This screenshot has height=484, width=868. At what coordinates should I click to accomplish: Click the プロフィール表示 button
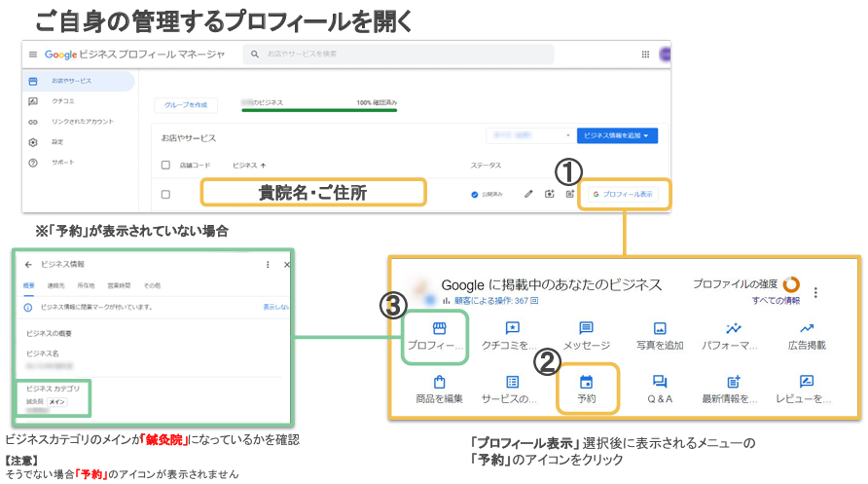[x=624, y=194]
